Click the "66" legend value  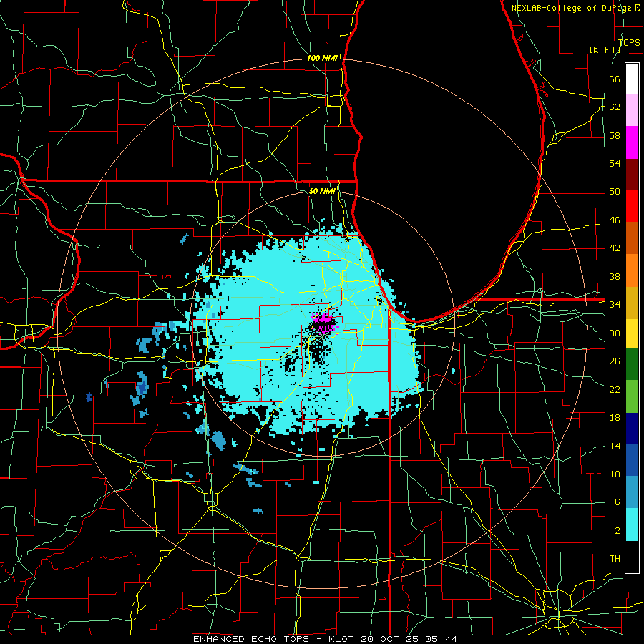coord(615,79)
